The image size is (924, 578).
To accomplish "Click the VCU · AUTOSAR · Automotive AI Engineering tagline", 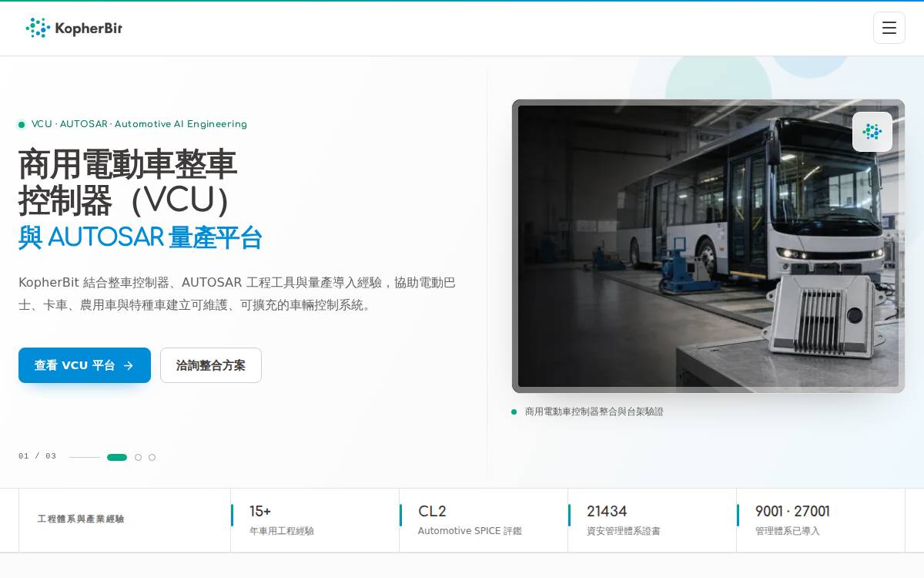I will [139, 124].
